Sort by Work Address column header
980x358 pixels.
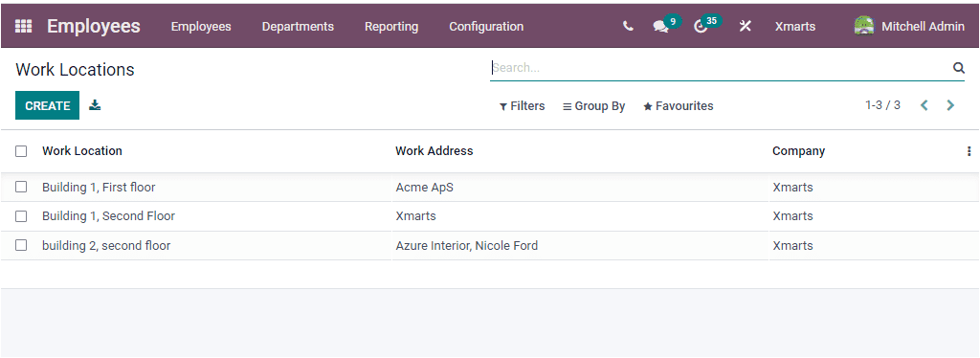434,151
